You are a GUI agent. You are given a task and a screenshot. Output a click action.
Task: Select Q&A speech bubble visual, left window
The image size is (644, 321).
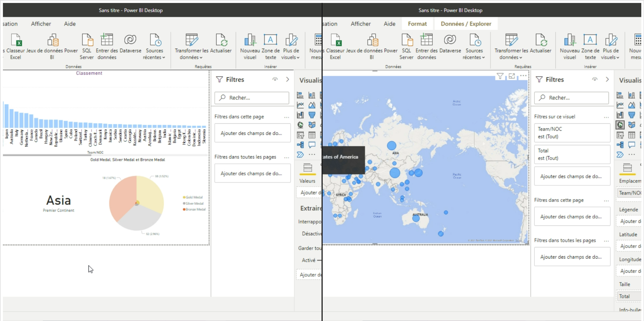[x=312, y=145]
